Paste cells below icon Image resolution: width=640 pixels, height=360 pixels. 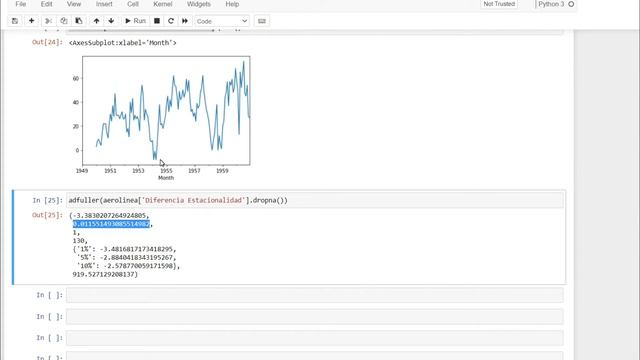click(x=79, y=21)
